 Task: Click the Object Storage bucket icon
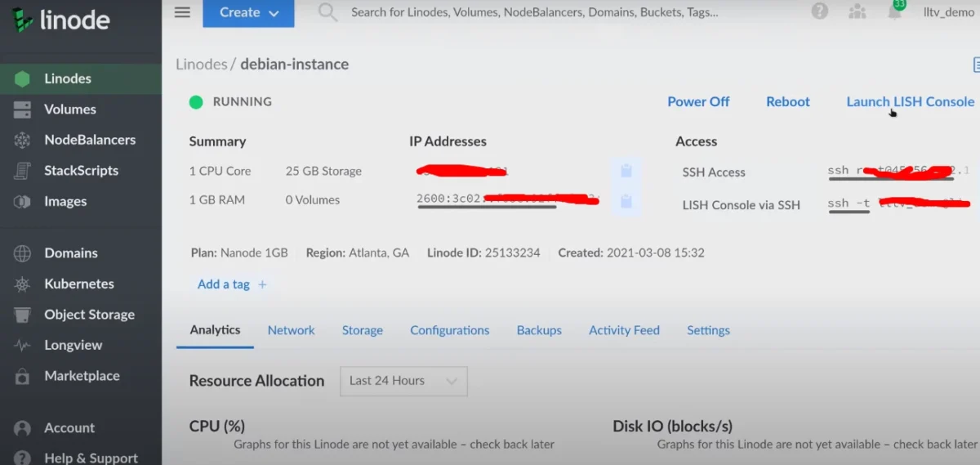[22, 315]
